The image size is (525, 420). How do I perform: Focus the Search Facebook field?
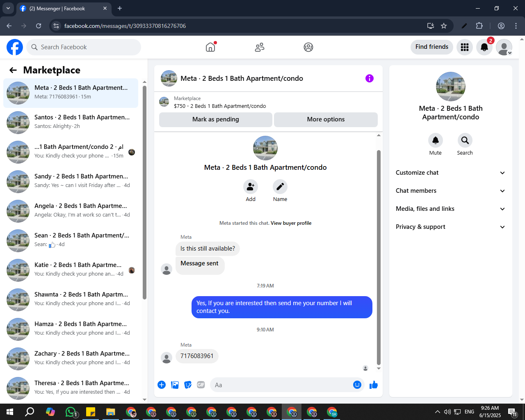pos(84,47)
